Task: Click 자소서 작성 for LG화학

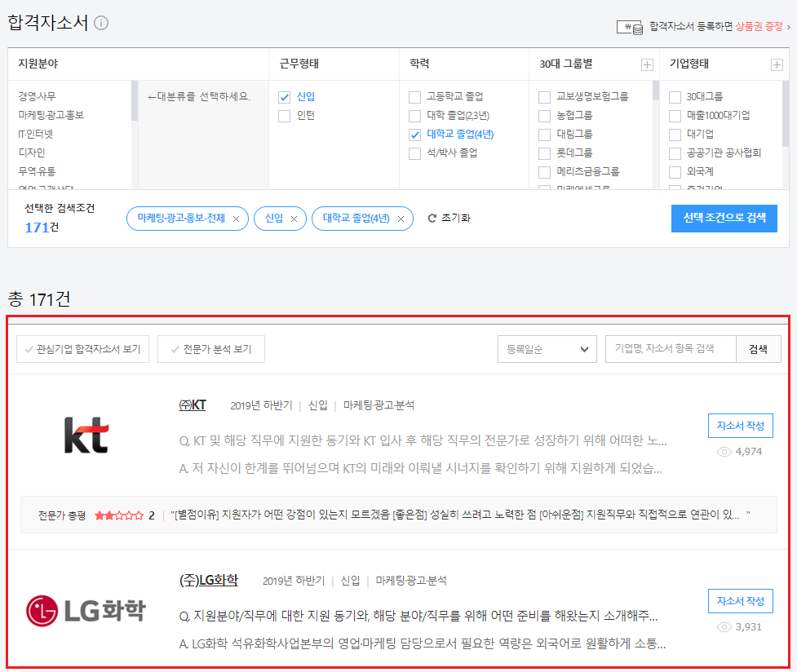Action: (x=741, y=601)
